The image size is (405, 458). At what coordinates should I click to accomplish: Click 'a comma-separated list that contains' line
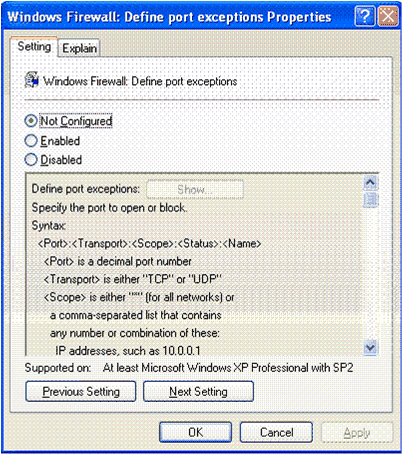click(x=136, y=315)
